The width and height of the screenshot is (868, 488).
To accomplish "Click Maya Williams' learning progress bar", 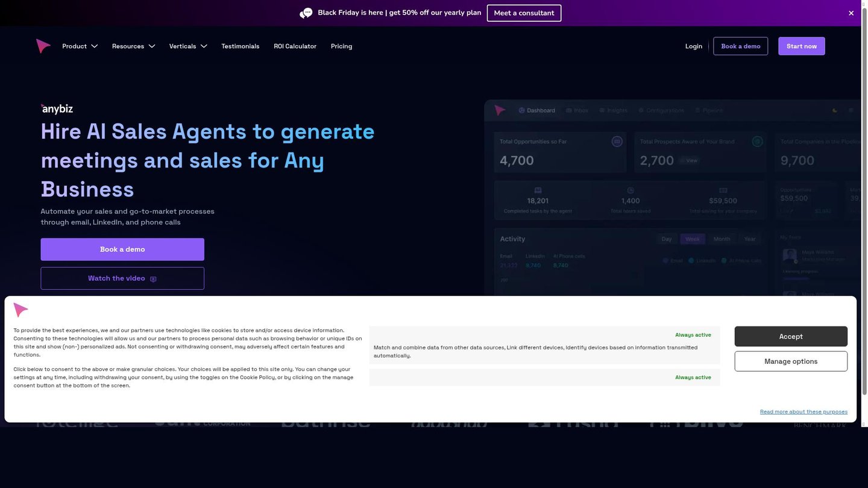I will tap(795, 279).
